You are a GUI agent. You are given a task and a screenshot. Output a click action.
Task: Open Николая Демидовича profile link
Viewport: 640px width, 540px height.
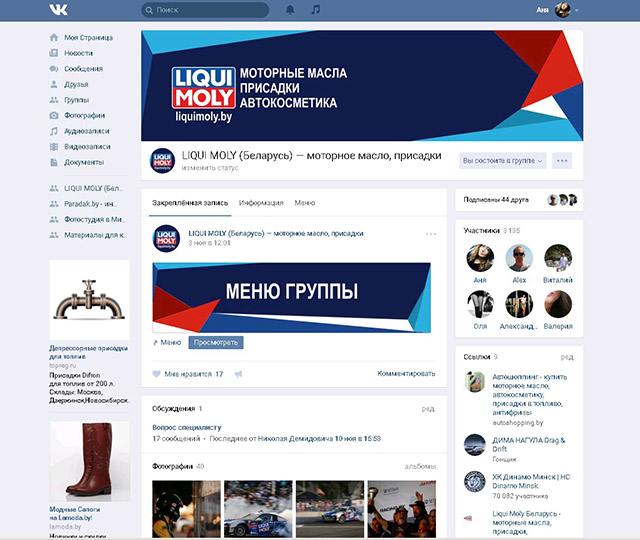pos(295,439)
